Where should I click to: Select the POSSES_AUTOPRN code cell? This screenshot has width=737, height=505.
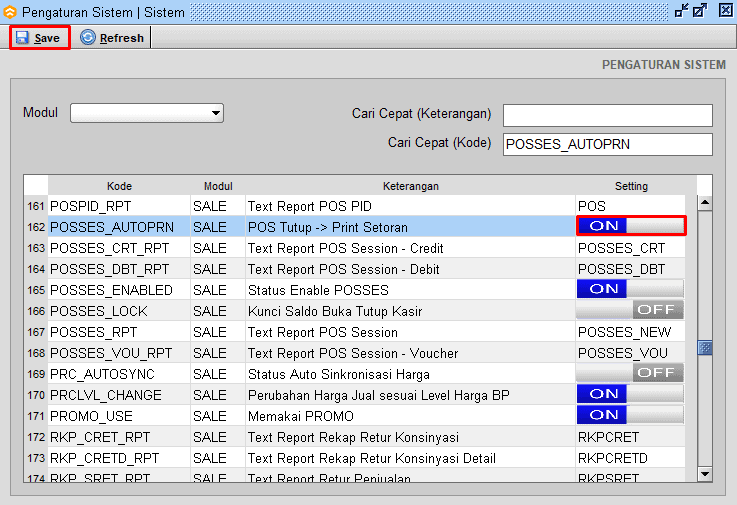119,227
